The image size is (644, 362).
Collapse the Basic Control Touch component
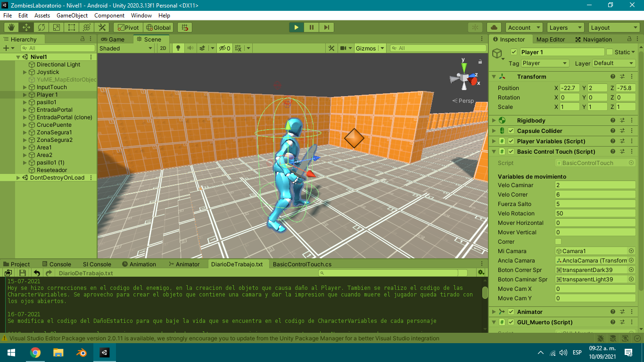(x=494, y=152)
